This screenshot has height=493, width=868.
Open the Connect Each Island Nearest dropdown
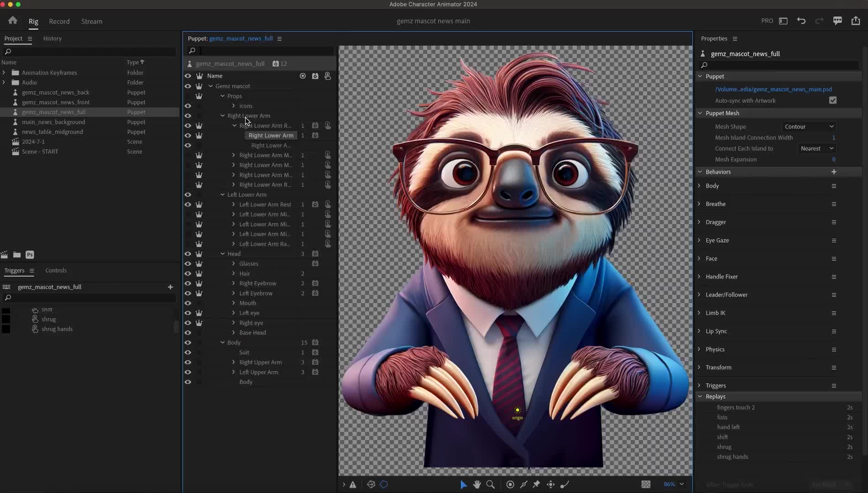pos(817,148)
